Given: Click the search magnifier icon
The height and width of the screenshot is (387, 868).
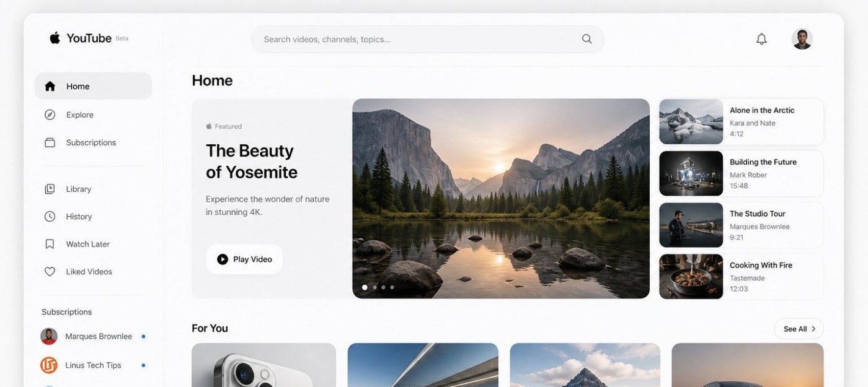Looking at the screenshot, I should click(587, 38).
